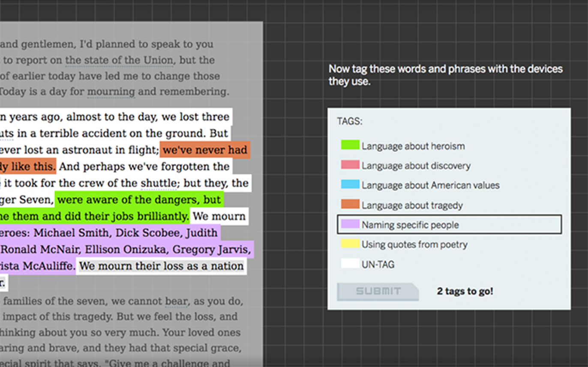Viewport: 588px width, 367px height.
Task: Select the phrase "We mourn their loss as a nation"
Action: [x=161, y=266]
